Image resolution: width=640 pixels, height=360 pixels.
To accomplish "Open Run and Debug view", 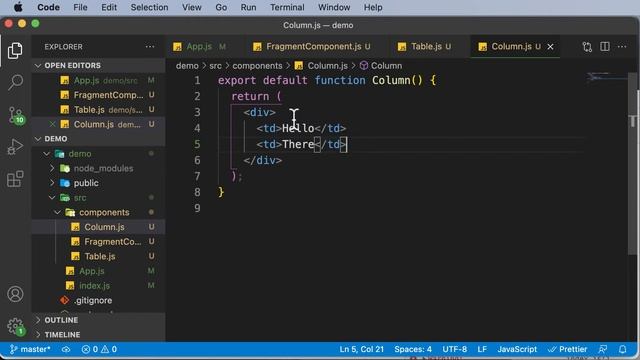I will pos(15,147).
